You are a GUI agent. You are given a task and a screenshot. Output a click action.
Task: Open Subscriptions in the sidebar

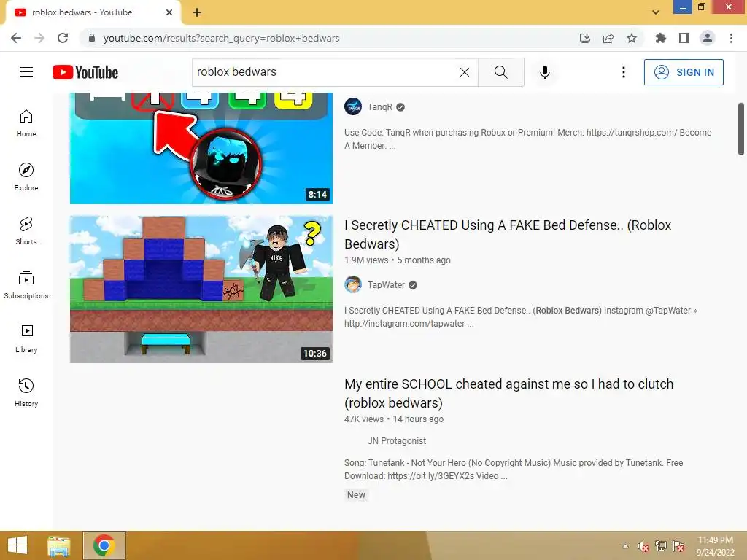26,285
